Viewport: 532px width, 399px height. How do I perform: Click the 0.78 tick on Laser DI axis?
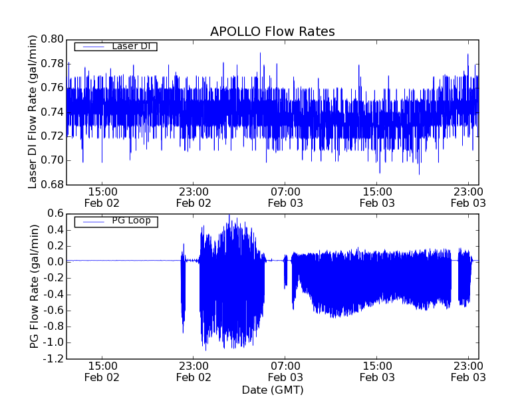point(53,63)
